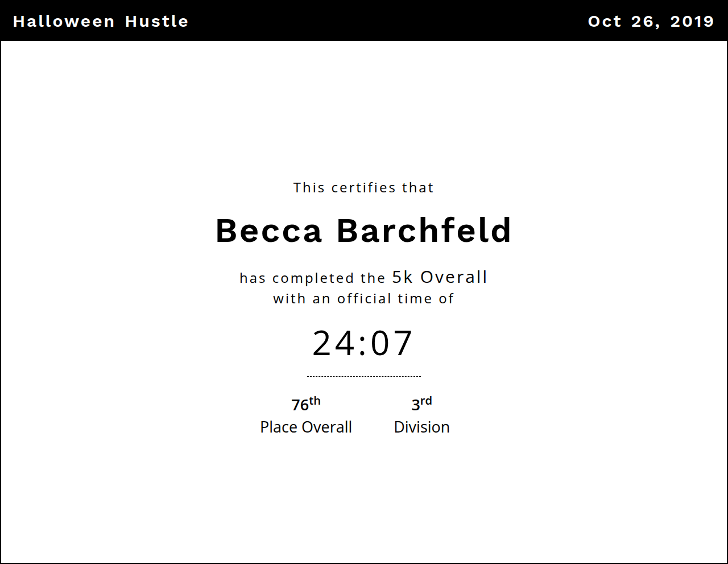Click the "Division" label
Viewport: 728px width, 564px height.
click(421, 427)
